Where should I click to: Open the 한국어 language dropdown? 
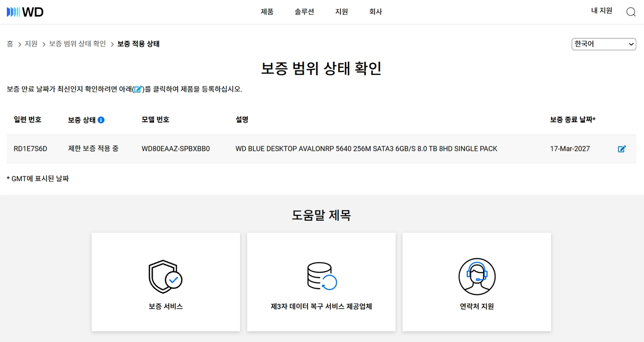tap(604, 44)
